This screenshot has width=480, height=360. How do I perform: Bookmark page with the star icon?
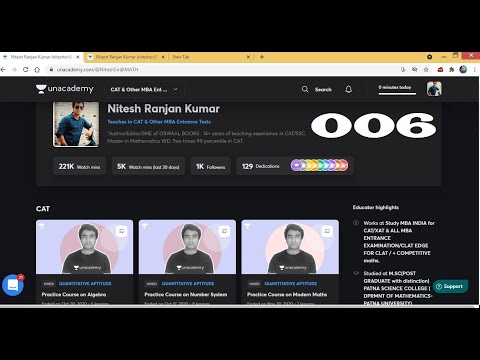point(426,70)
